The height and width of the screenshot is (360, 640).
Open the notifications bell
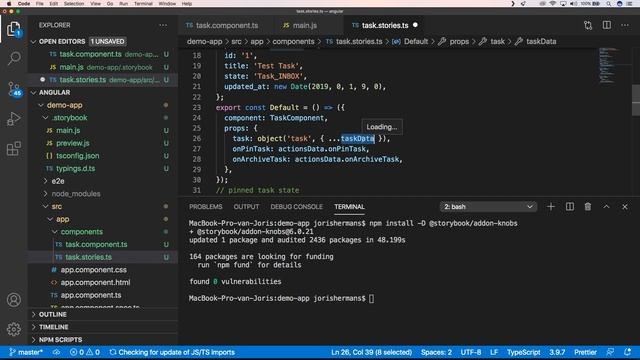pyautogui.click(x=627, y=352)
